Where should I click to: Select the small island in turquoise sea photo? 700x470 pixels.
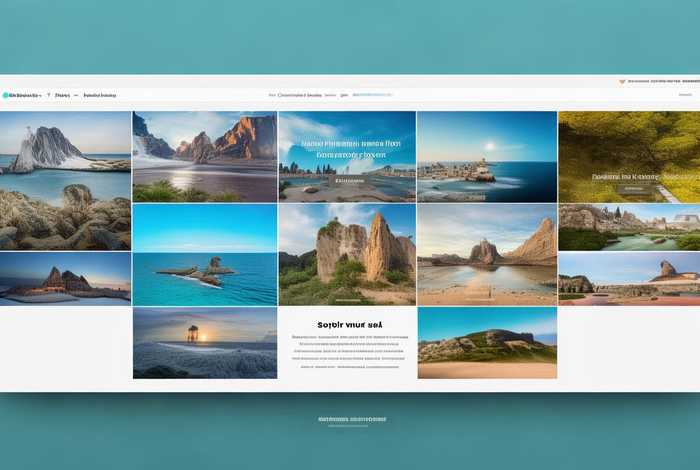[204, 255]
